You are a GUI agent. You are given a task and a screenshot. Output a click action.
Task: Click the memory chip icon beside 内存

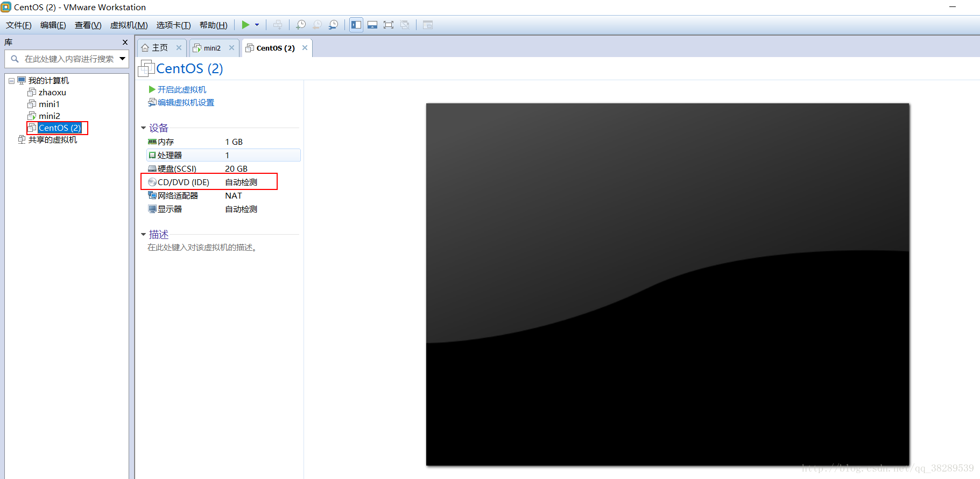(x=152, y=142)
